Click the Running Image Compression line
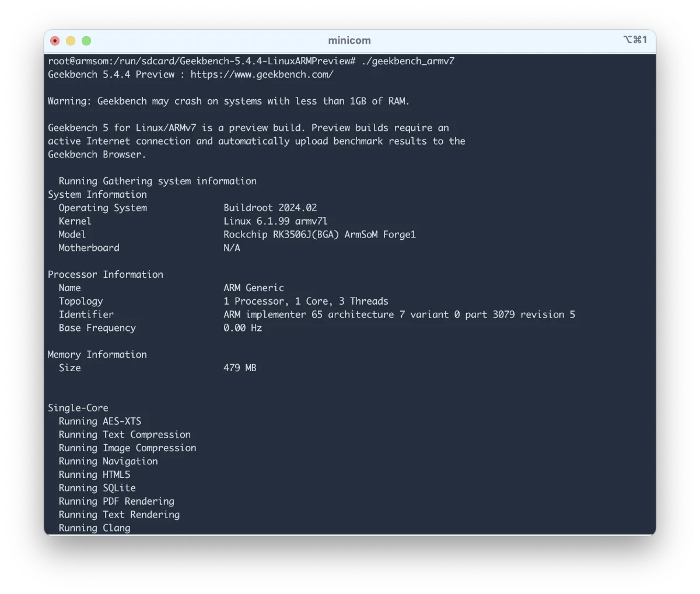700x594 pixels. [x=127, y=448]
